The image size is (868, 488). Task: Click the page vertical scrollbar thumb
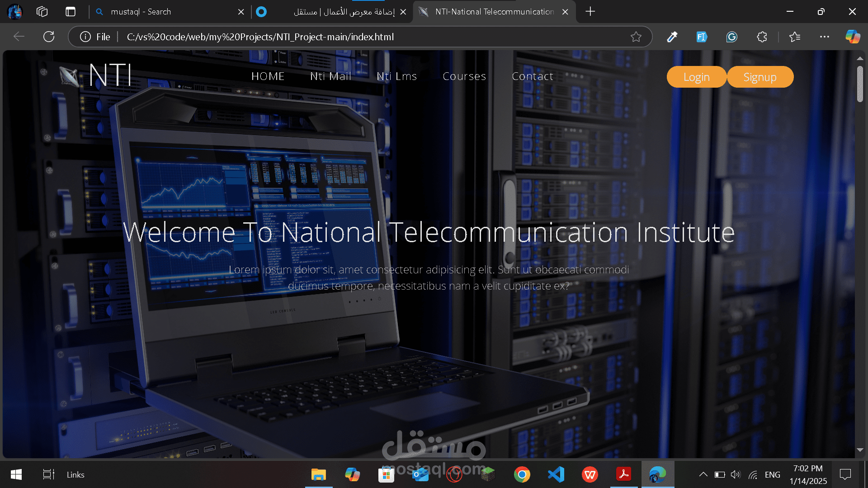(x=860, y=84)
